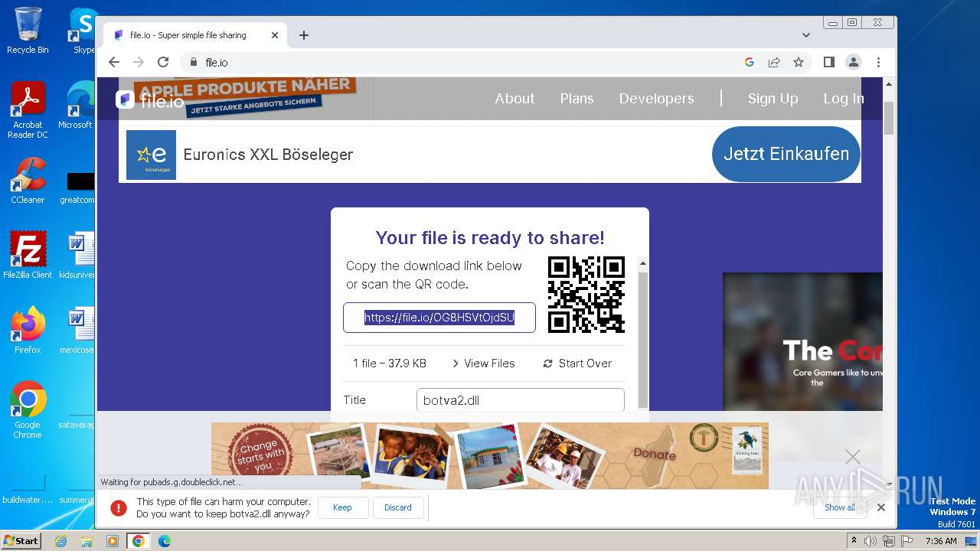Image resolution: width=980 pixels, height=551 pixels.
Task: Click the Euronics logo in ad
Action: coord(151,155)
